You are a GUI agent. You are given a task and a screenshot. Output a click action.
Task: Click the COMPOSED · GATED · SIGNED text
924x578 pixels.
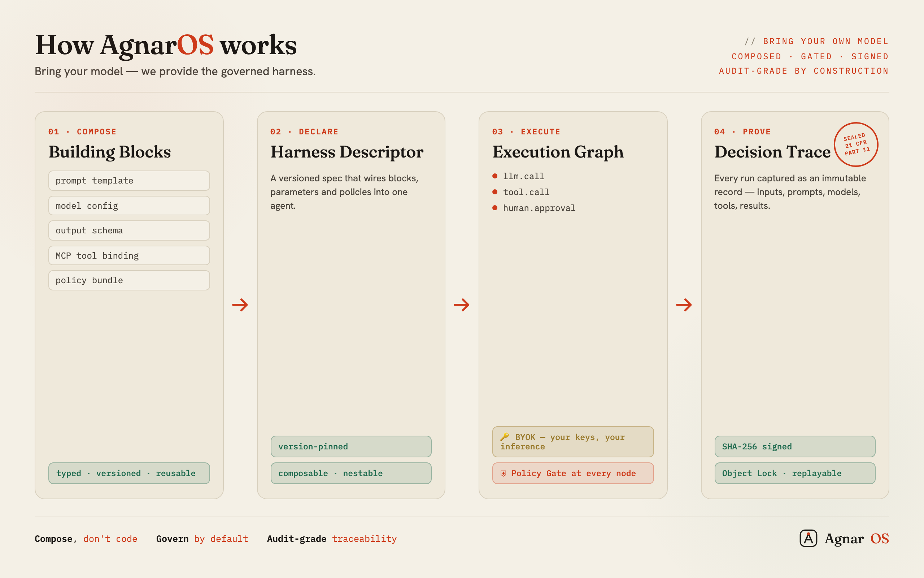point(810,57)
